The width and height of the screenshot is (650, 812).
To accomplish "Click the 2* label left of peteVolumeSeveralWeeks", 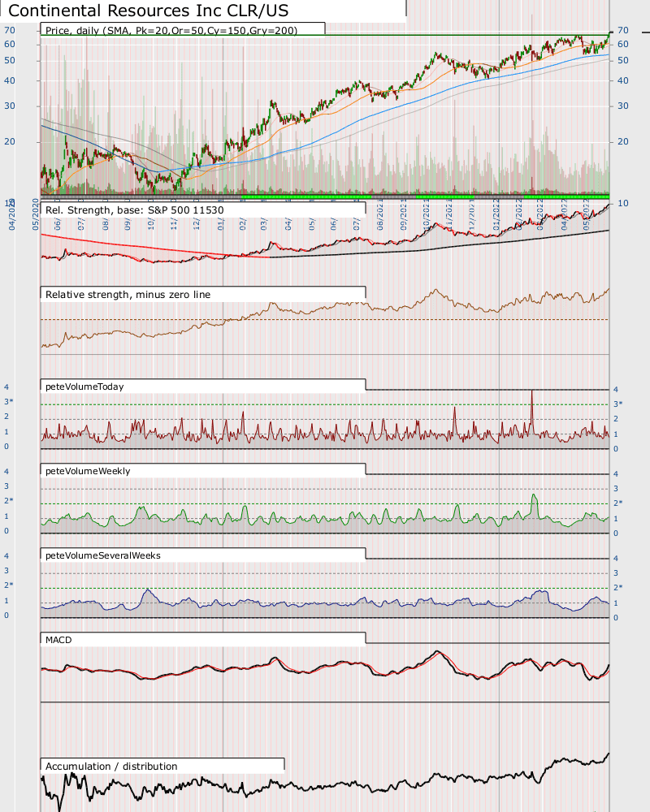I will (9, 585).
